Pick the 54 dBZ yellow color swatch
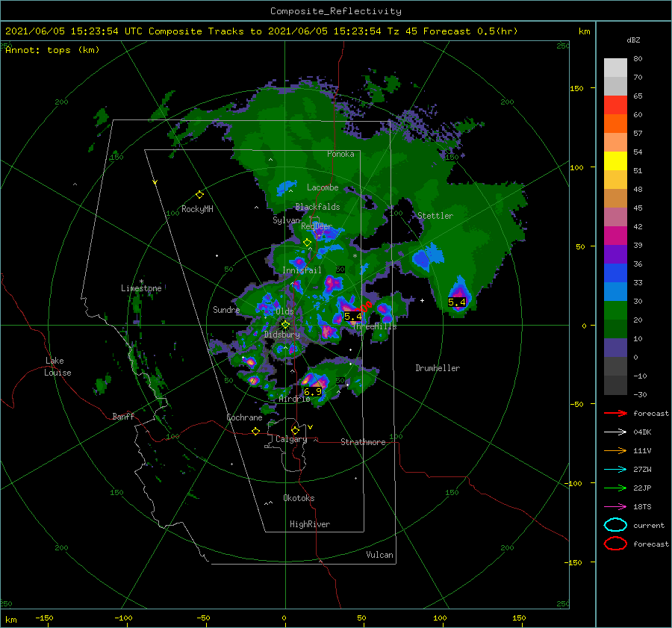This screenshot has width=672, height=628. click(x=615, y=161)
